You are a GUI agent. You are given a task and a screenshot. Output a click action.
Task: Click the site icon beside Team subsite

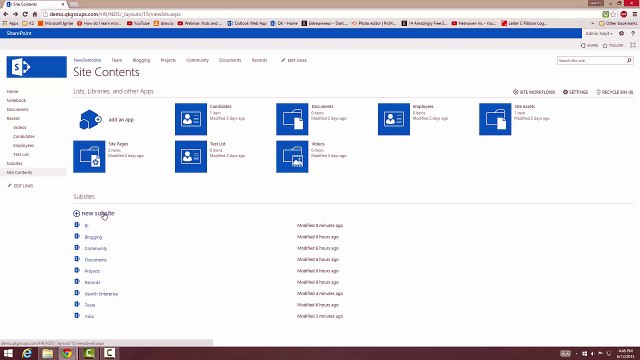coord(77,304)
